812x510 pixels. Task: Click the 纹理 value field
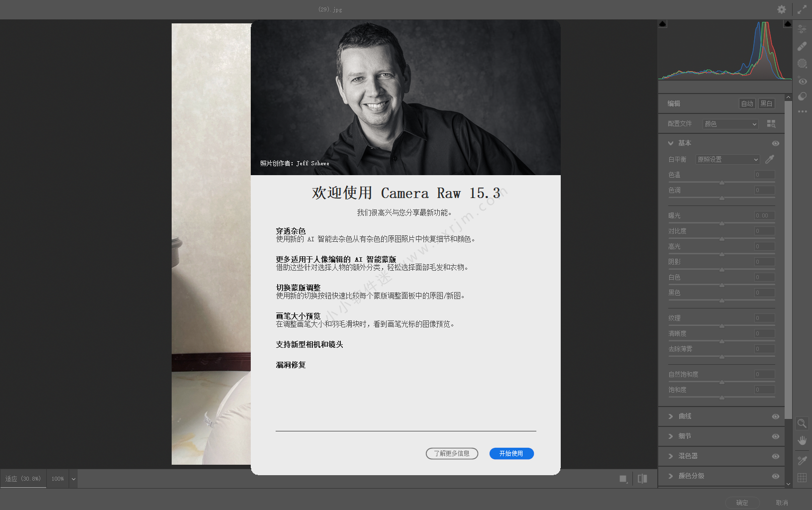click(764, 318)
